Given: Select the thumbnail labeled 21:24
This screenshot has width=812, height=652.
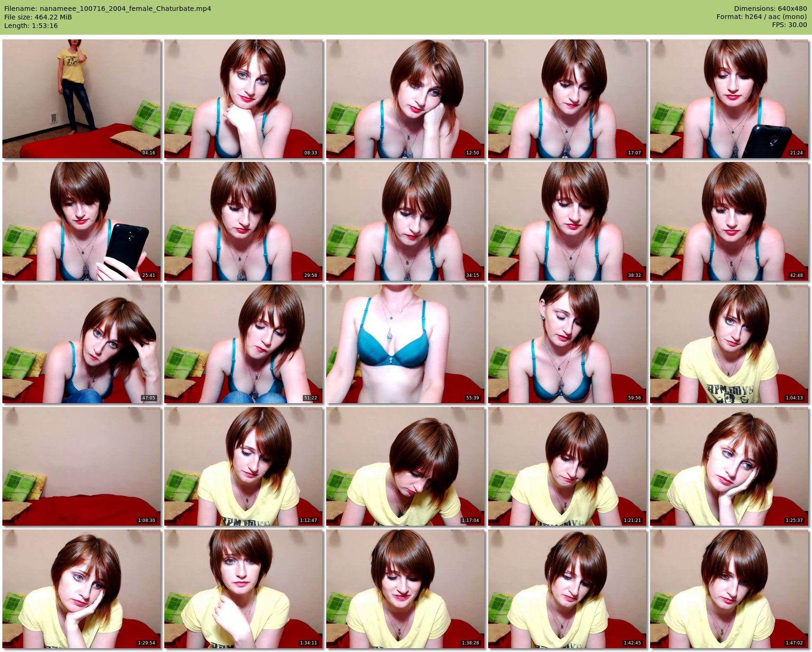Looking at the screenshot, I should (x=729, y=99).
